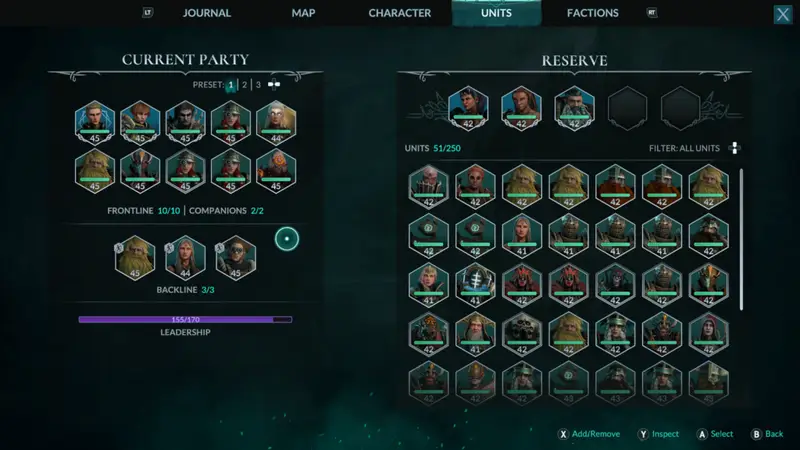800x450 pixels.
Task: Select goggles-wearing backline unit level 45
Action: [x=236, y=258]
